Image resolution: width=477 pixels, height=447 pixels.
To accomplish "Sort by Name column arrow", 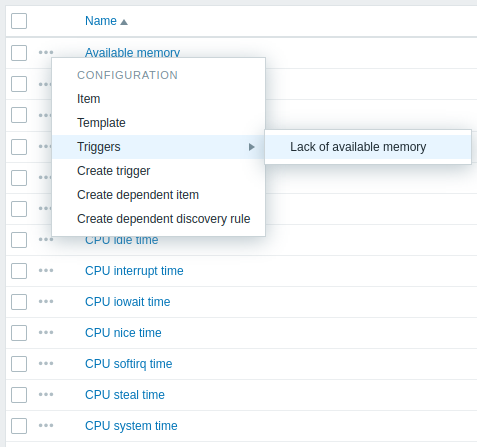I will (x=124, y=22).
